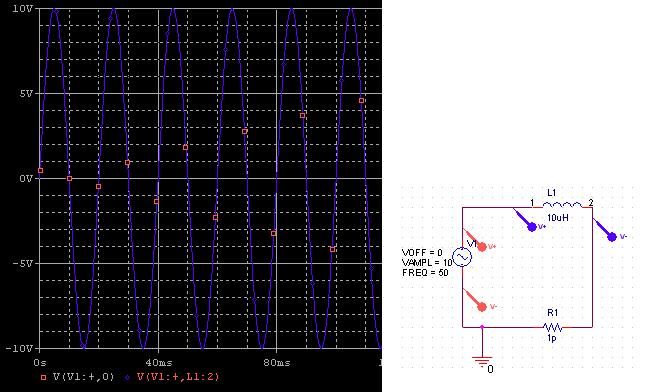Select the FREQ = 50 property text
Image resolution: width=657 pixels, height=392 pixels.
(425, 273)
